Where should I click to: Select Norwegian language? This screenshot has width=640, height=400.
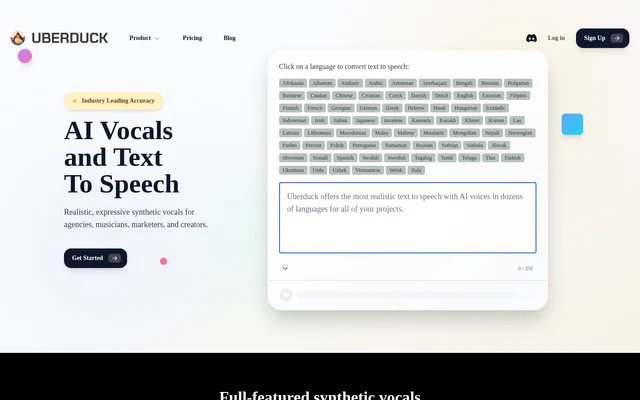pos(520,133)
